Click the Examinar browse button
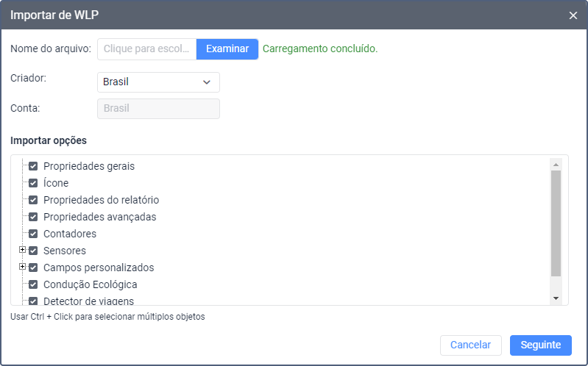Image resolution: width=588 pixels, height=366 pixels. click(x=227, y=49)
